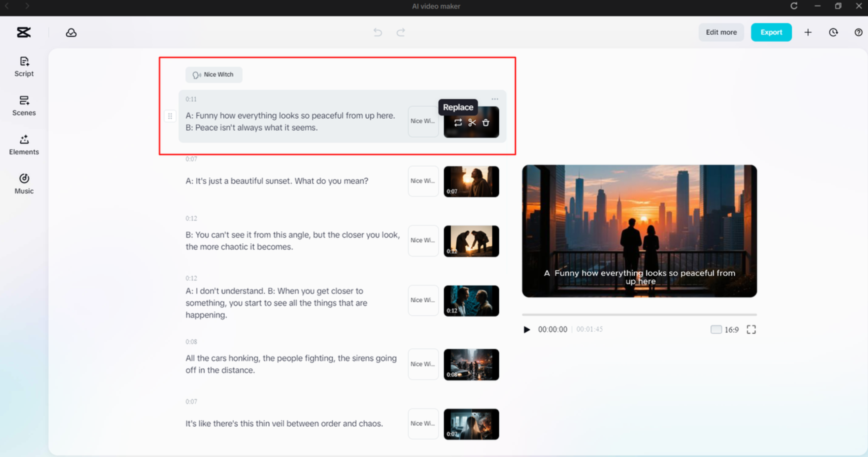Open the Nice Wi voice selector on the sunset scene
Screen dimensions: 868x457
pyautogui.click(x=423, y=181)
